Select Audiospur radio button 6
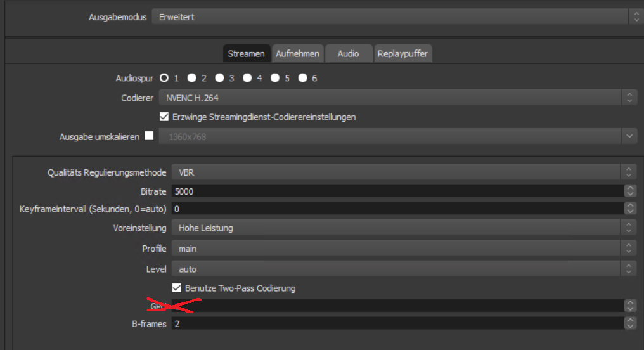This screenshot has width=644, height=350. (303, 78)
